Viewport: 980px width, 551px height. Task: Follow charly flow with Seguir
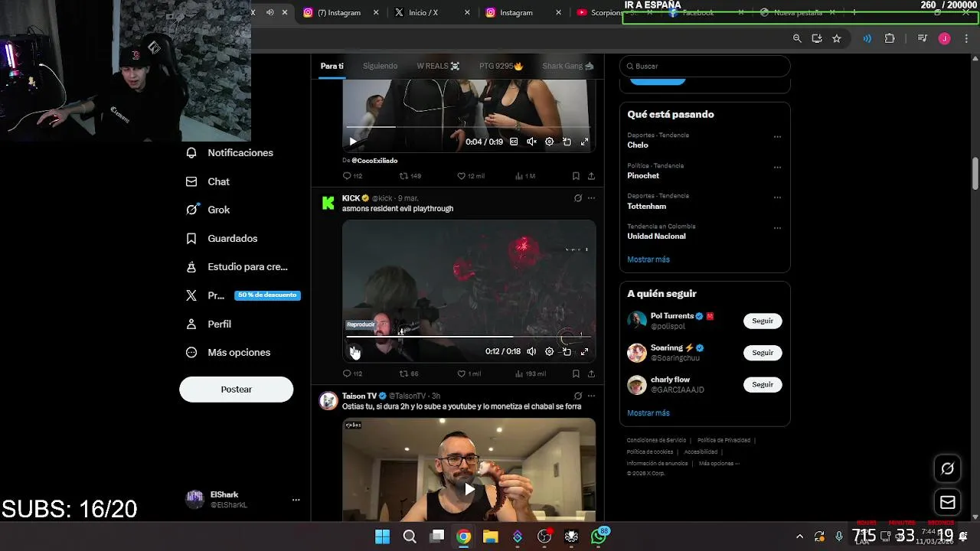pyautogui.click(x=763, y=384)
